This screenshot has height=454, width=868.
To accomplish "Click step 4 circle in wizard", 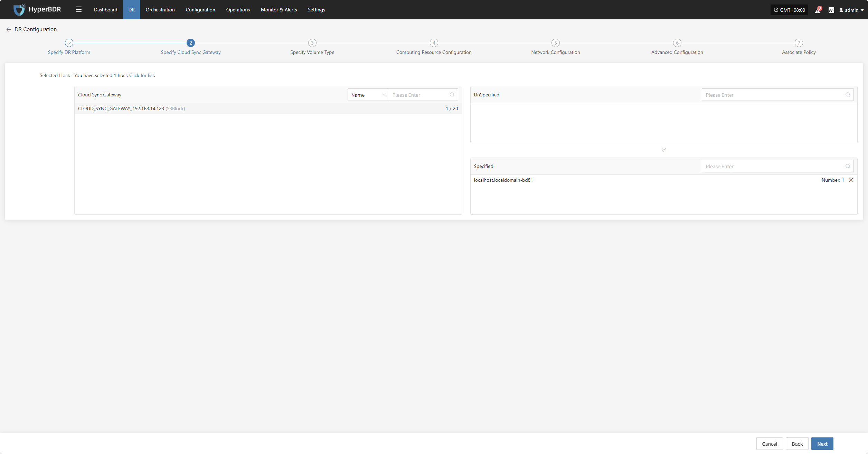I will pyautogui.click(x=434, y=43).
